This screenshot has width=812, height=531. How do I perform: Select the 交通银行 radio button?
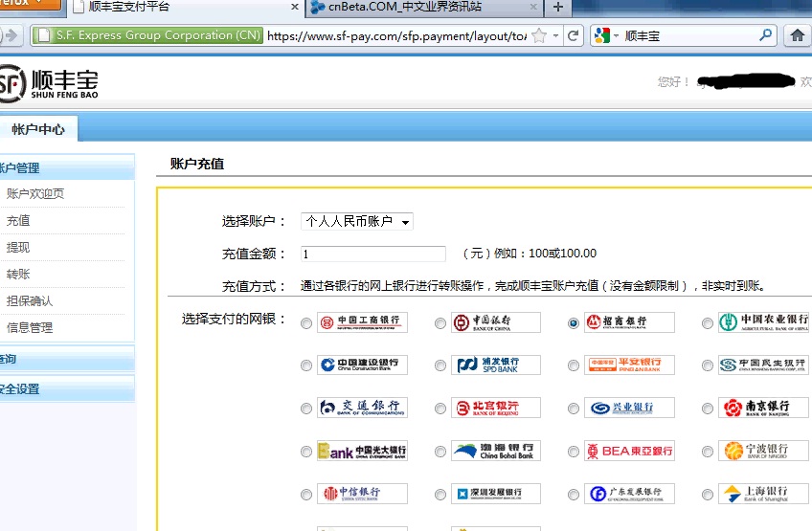coord(306,409)
